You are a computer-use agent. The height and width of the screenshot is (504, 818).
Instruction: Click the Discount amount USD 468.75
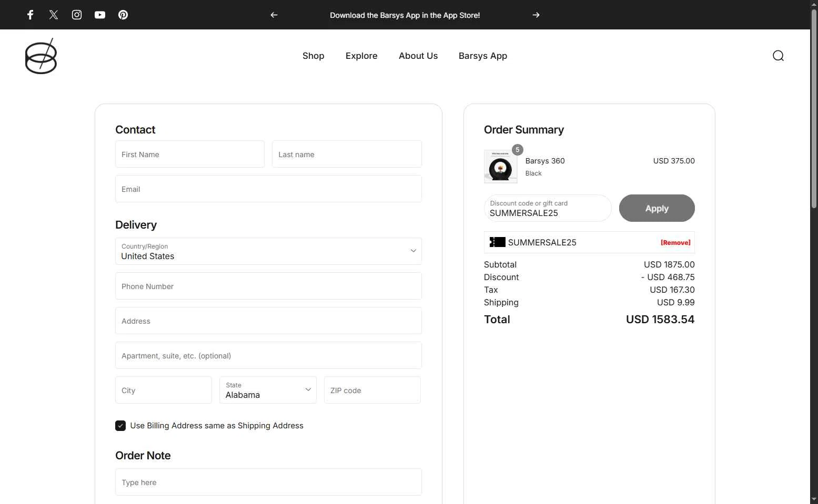pyautogui.click(x=668, y=277)
